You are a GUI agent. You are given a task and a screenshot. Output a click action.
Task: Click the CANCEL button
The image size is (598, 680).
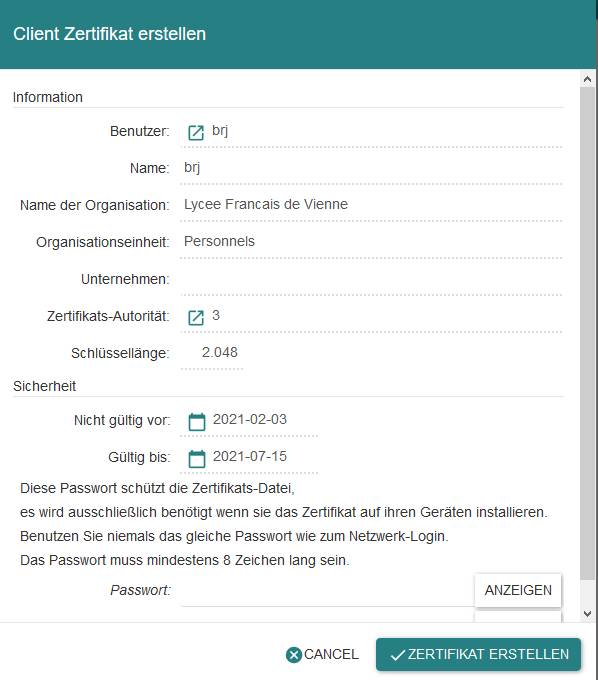tap(322, 654)
